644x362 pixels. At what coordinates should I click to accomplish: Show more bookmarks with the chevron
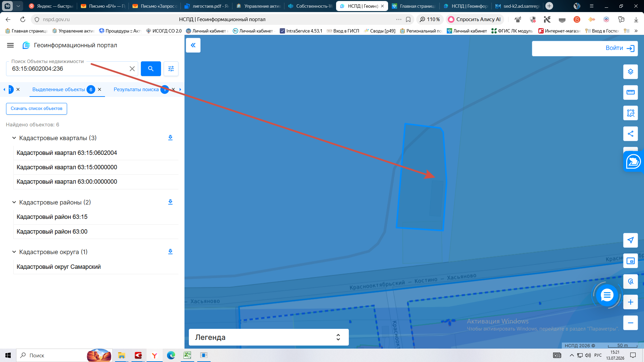click(x=636, y=31)
